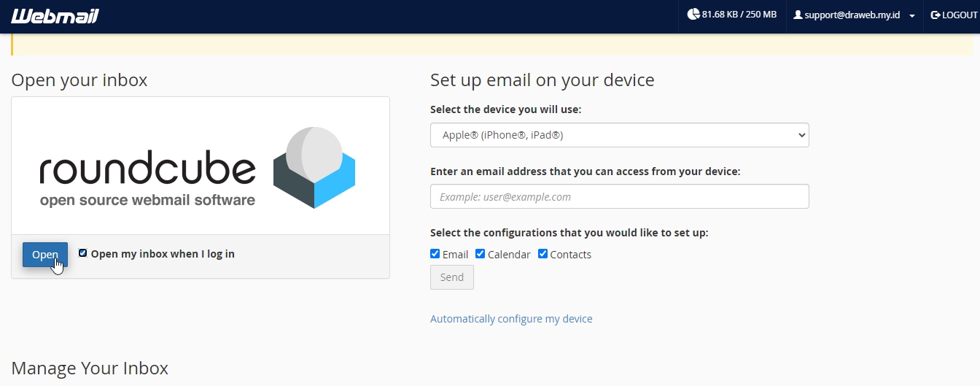The image size is (980, 386).
Task: Uncheck the Contacts configuration checkbox
Action: pos(542,254)
